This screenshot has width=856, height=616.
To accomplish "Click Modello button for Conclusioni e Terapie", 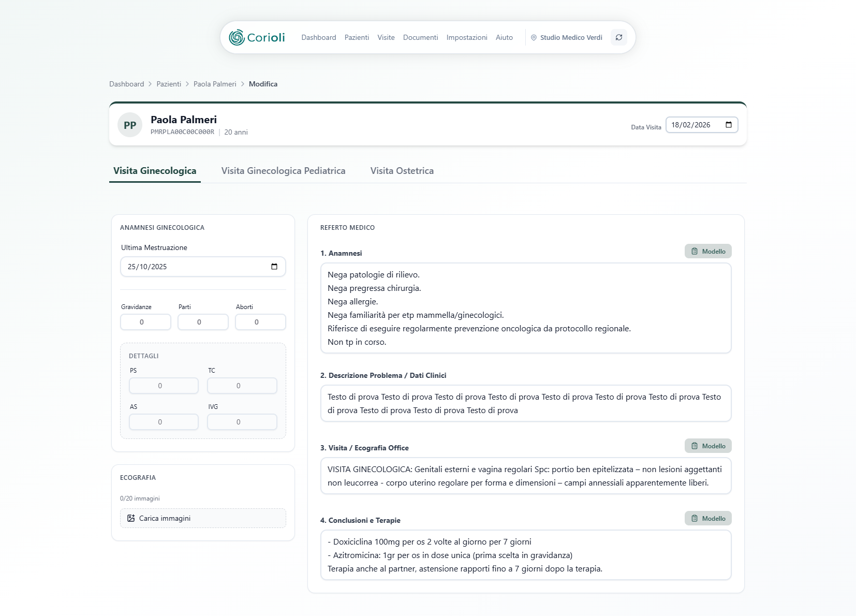I will (x=708, y=518).
